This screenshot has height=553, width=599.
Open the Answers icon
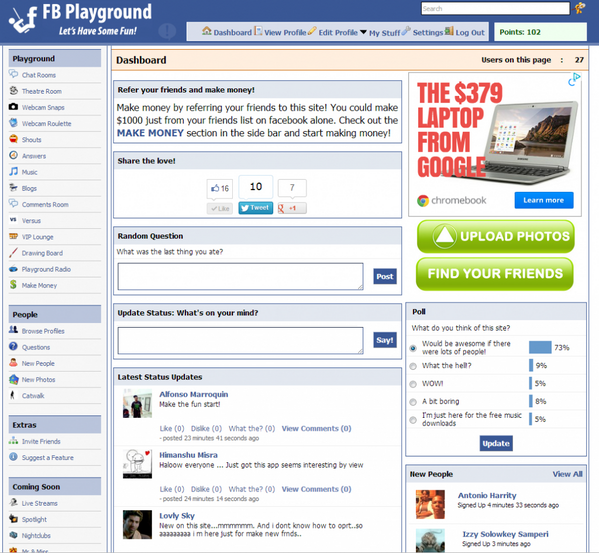pyautogui.click(x=13, y=155)
